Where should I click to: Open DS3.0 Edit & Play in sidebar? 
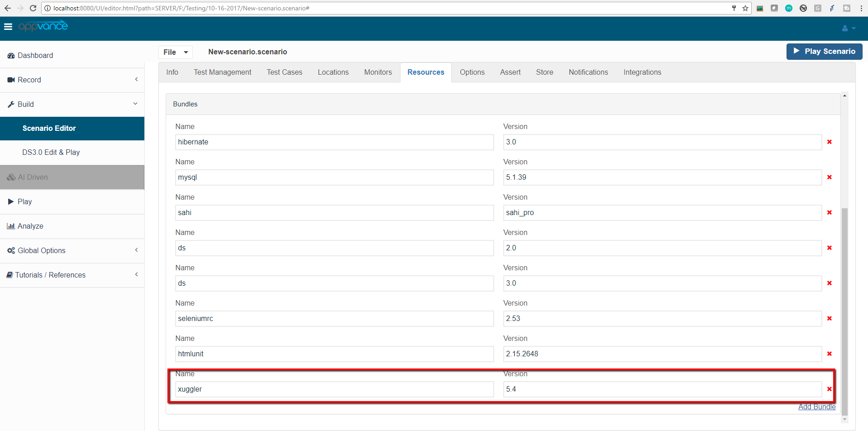pyautogui.click(x=51, y=153)
